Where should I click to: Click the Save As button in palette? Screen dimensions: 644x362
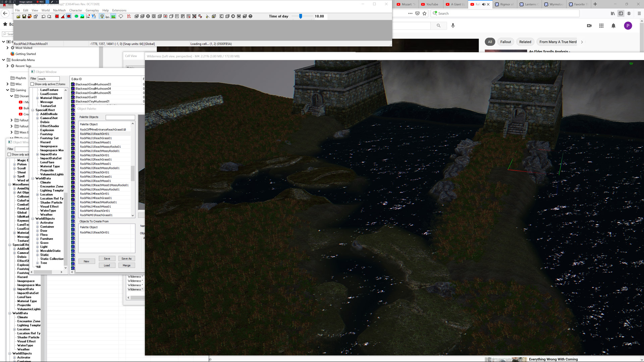click(126, 258)
